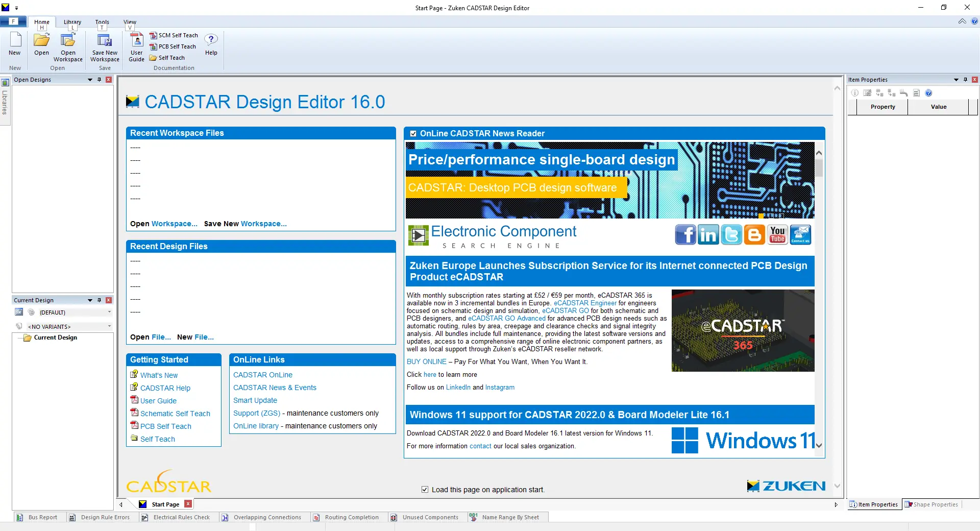Select the Current Design tree folder
Image resolution: width=980 pixels, height=531 pixels.
[x=51, y=337]
